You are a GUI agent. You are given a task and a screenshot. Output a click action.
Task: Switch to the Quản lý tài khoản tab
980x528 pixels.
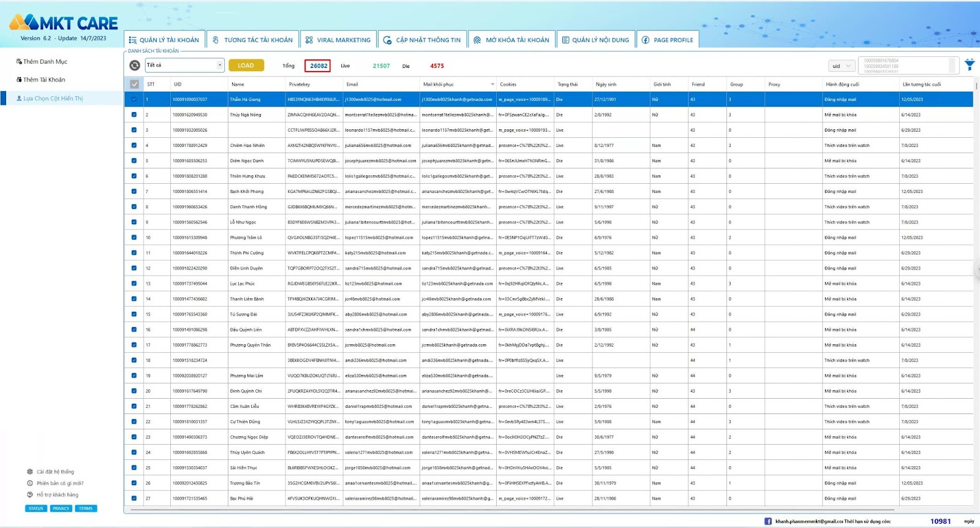(164, 40)
